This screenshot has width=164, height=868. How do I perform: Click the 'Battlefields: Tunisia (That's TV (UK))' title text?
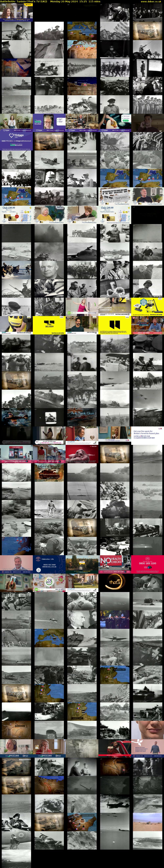point(24,2)
